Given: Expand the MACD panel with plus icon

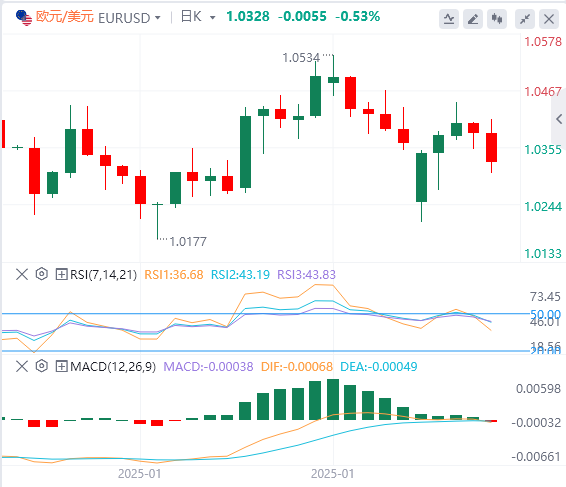Looking at the screenshot, I should click(x=61, y=366).
